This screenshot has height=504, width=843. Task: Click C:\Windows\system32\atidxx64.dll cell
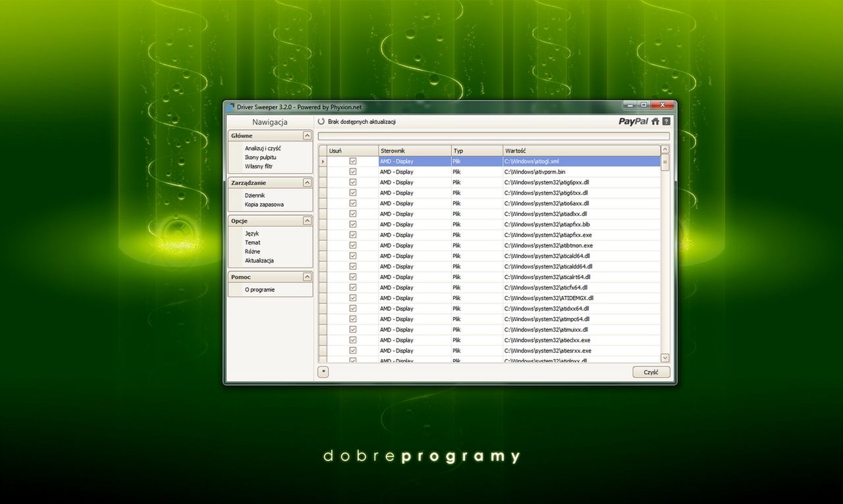point(582,309)
